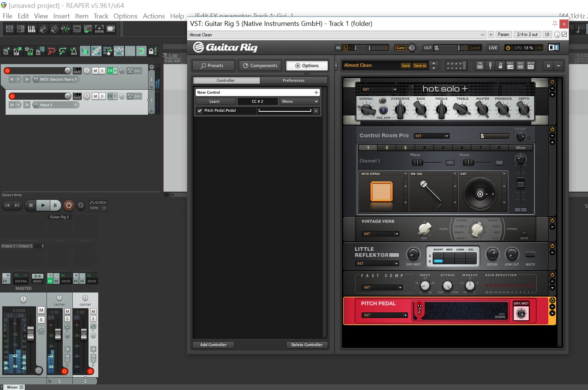
Task: Open the Actions menu in REAPER
Action: (x=154, y=16)
